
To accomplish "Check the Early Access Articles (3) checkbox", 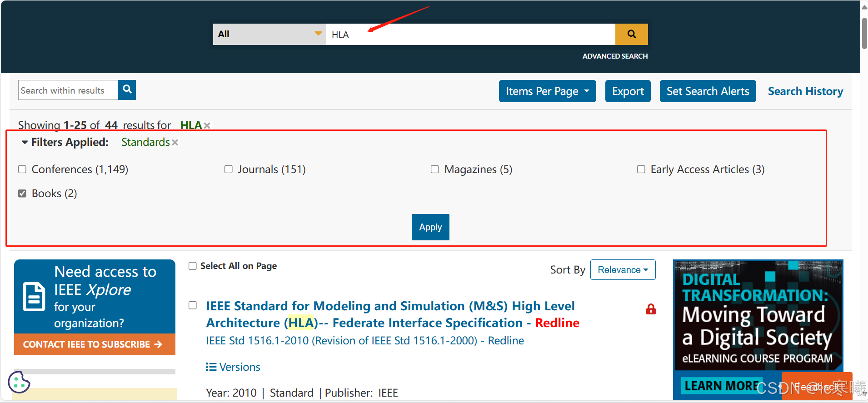I will (641, 169).
